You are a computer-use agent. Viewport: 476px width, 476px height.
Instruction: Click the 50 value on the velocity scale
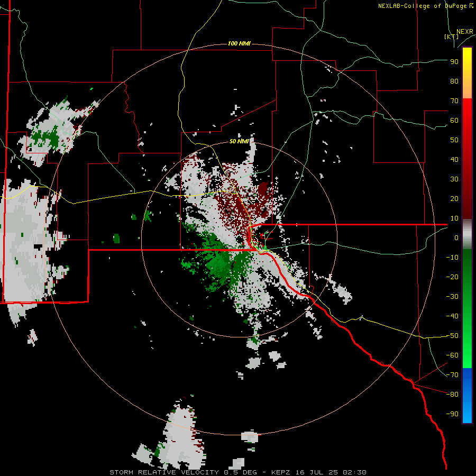(x=454, y=140)
